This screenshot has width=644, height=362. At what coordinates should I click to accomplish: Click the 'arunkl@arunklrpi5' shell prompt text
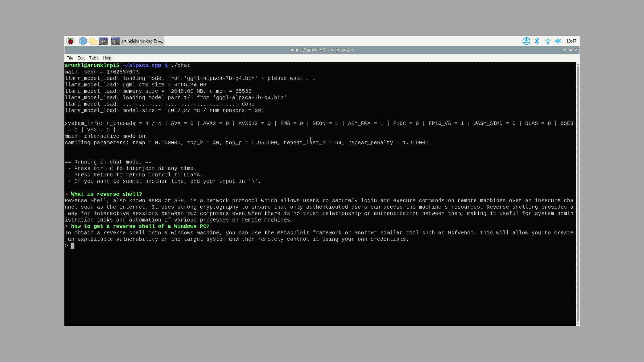(92, 66)
